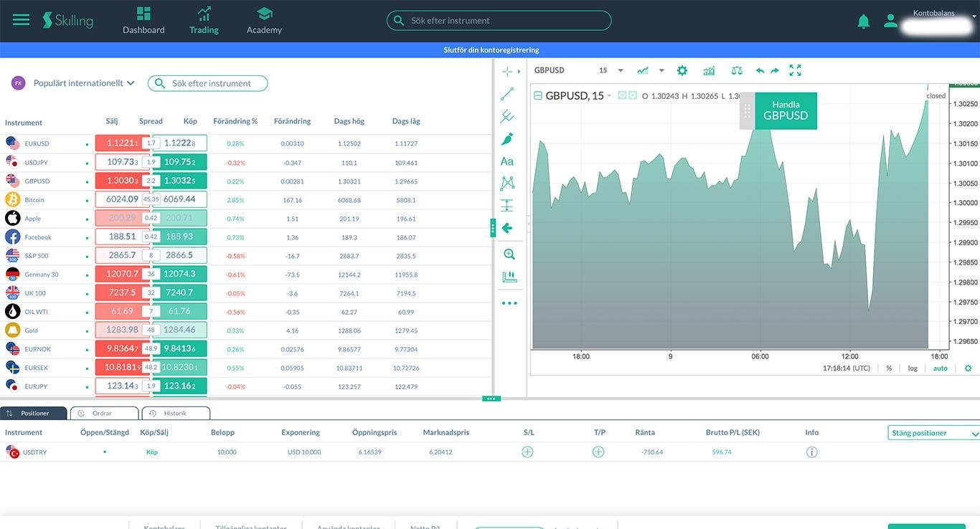This screenshot has height=529, width=980.
Task: Select the price range measurement tool
Action: [507, 206]
